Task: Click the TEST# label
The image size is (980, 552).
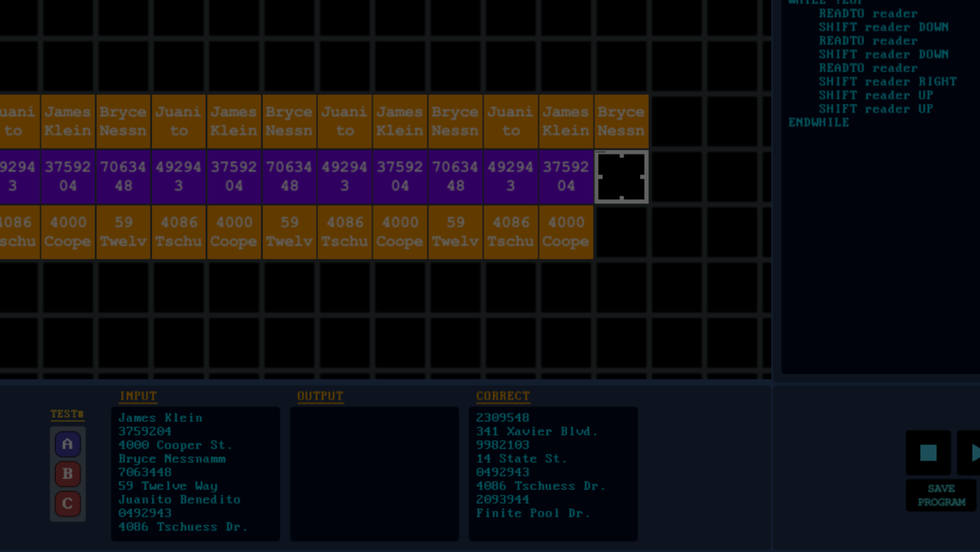Action: [67, 414]
